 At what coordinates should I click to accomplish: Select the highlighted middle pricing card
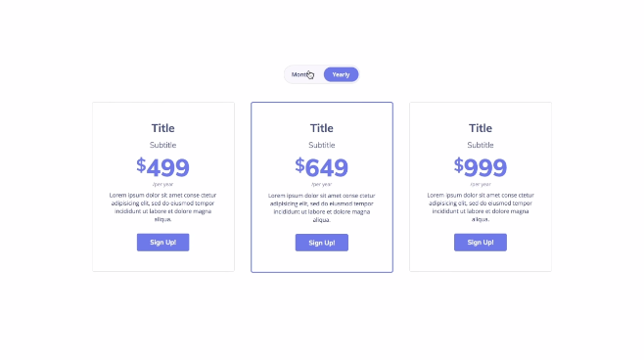click(322, 187)
